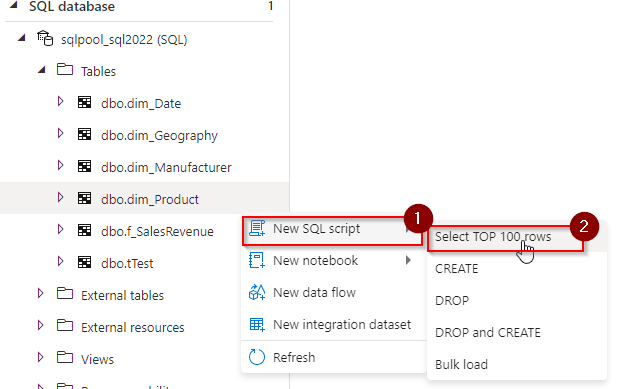
Task: Click the External tables folder icon
Action: (65, 294)
